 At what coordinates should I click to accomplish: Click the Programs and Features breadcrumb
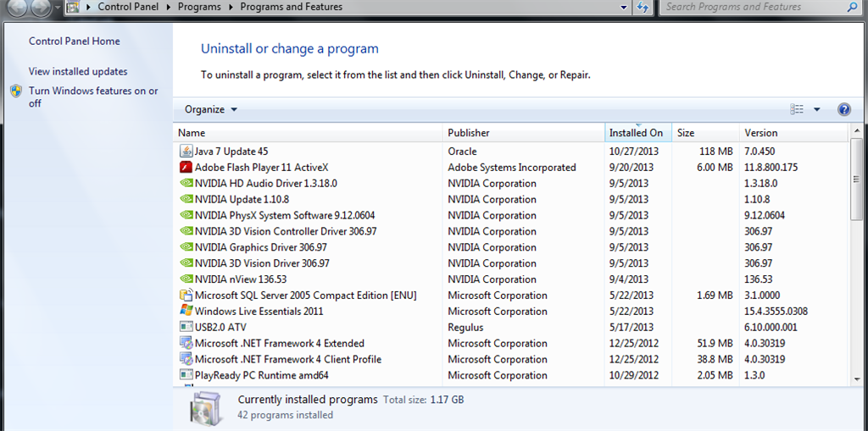coord(292,7)
